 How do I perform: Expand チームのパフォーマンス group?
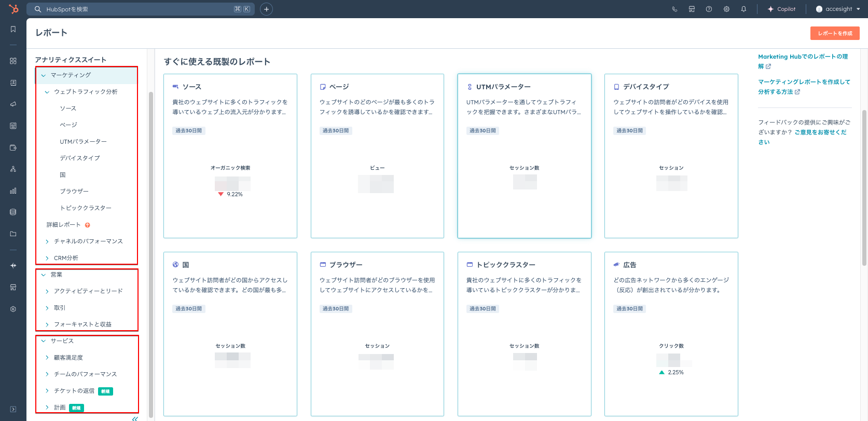coord(47,374)
